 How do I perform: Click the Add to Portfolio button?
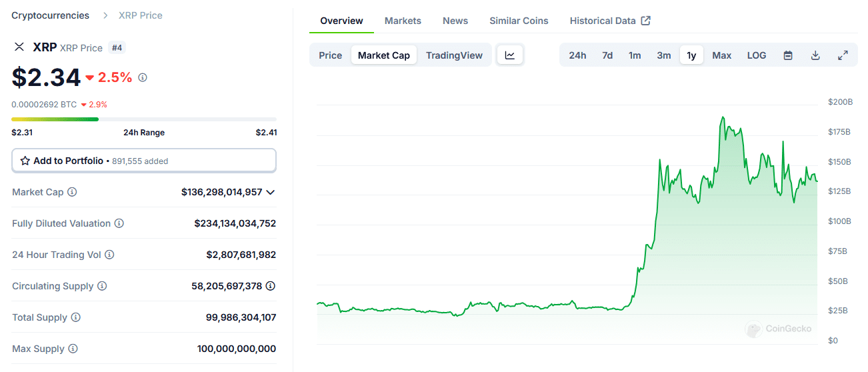coord(144,161)
